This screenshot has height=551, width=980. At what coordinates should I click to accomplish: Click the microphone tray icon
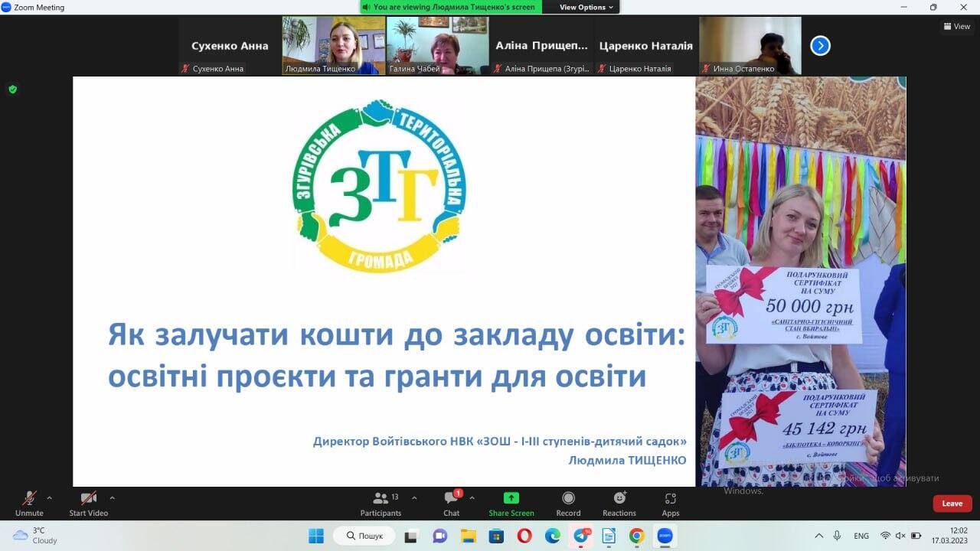(x=838, y=536)
